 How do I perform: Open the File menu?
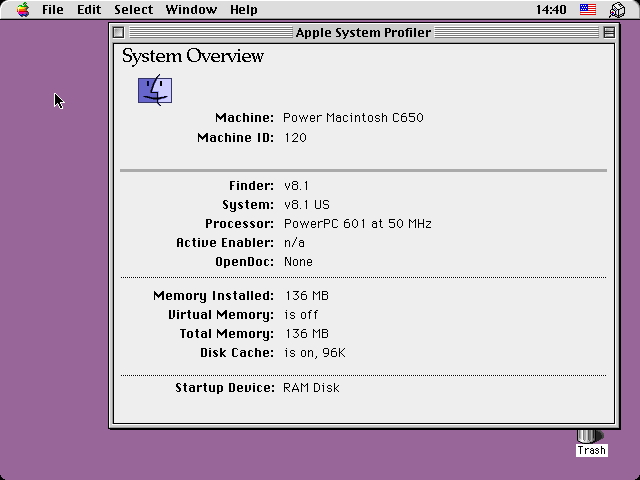(53, 9)
